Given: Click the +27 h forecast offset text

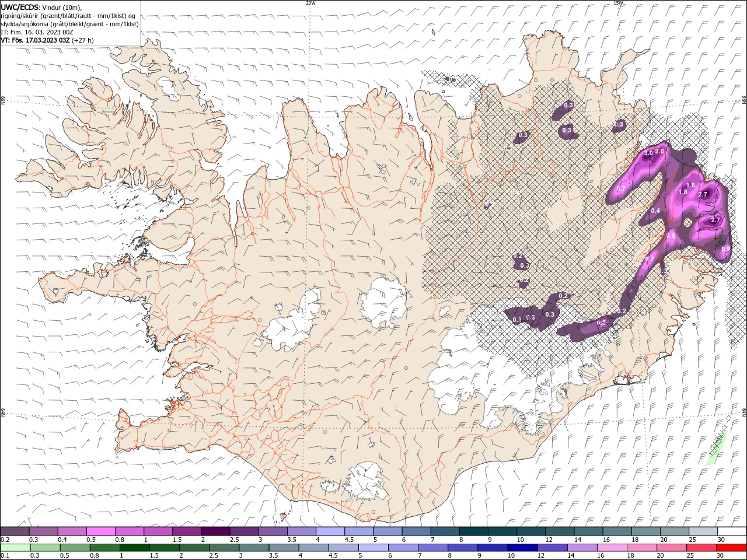Looking at the screenshot, I should pos(82,40).
